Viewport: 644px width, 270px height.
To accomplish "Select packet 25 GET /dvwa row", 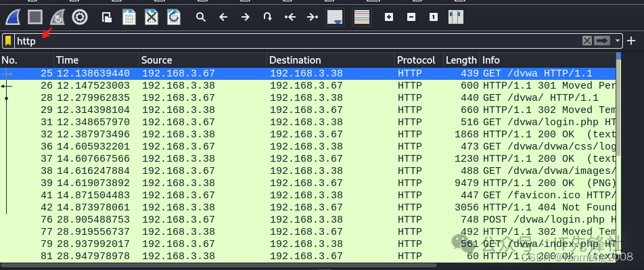I will pyautogui.click(x=308, y=74).
